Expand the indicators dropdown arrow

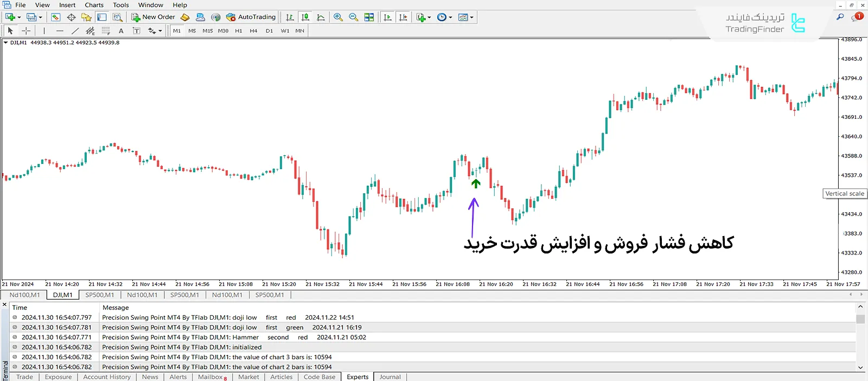coord(429,17)
